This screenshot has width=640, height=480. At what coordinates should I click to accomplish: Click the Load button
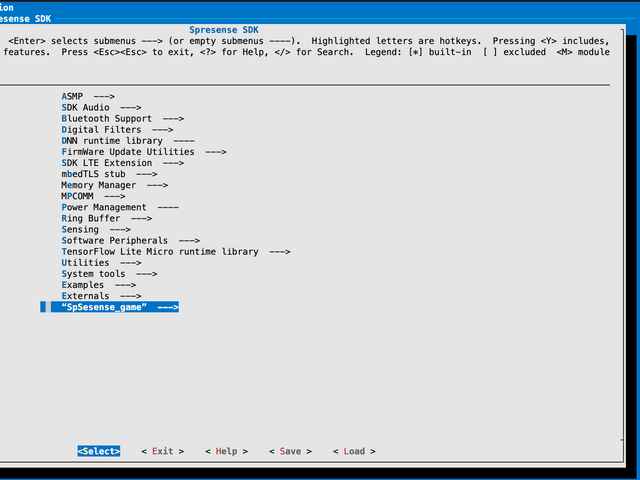click(354, 451)
